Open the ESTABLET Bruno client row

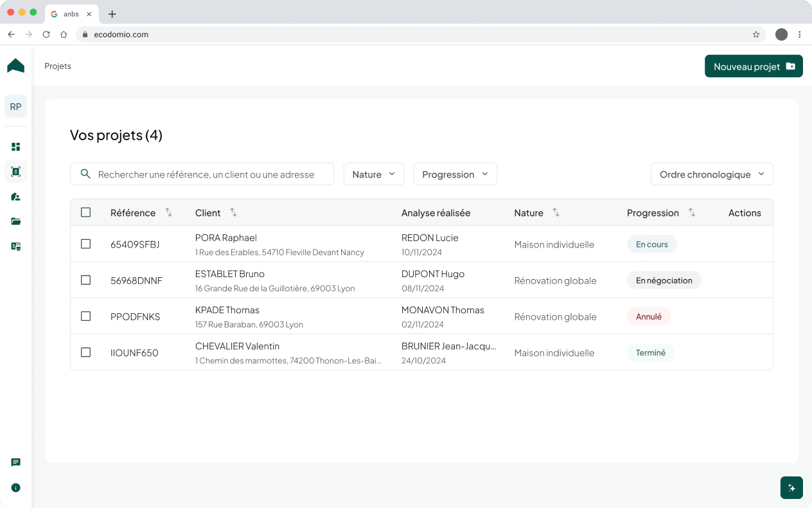pyautogui.click(x=230, y=274)
